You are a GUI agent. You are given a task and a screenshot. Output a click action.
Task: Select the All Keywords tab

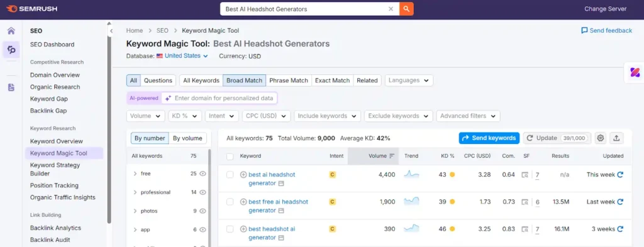[x=201, y=80]
